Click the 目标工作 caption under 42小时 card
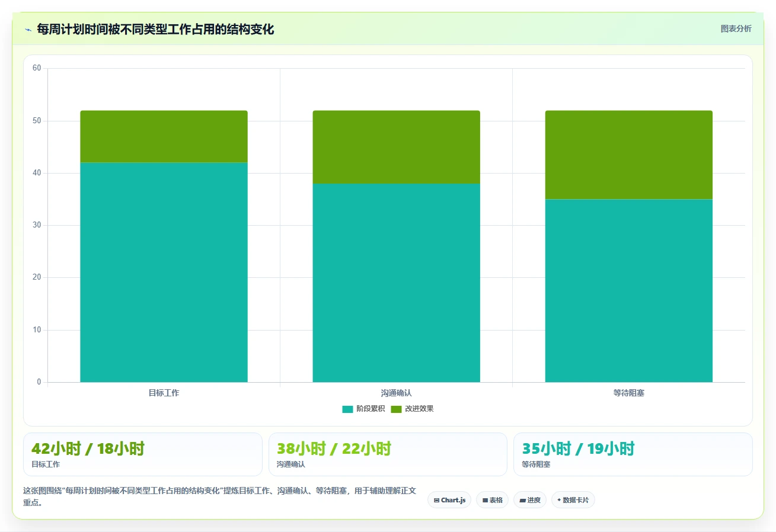Viewport: 776px width, 532px height. tap(46, 464)
